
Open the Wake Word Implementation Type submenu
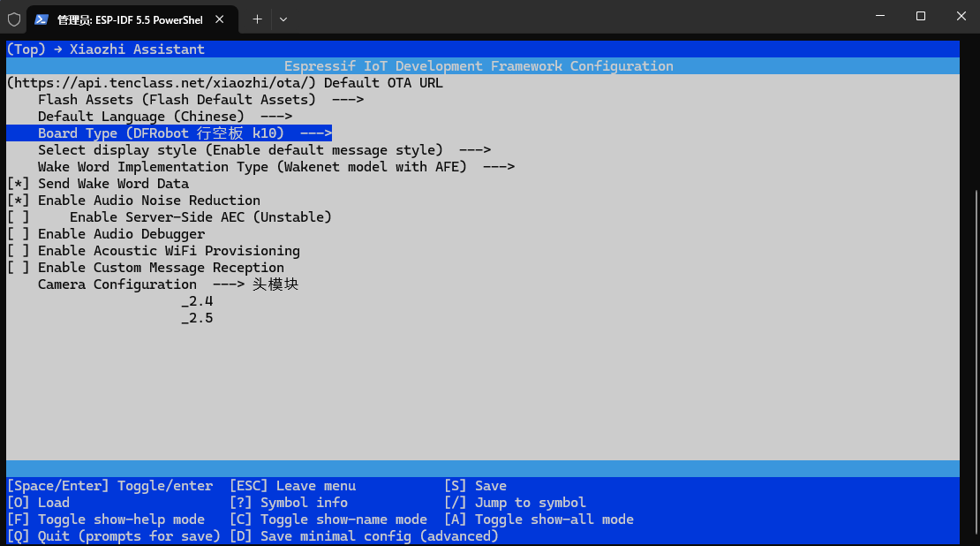[x=276, y=167]
